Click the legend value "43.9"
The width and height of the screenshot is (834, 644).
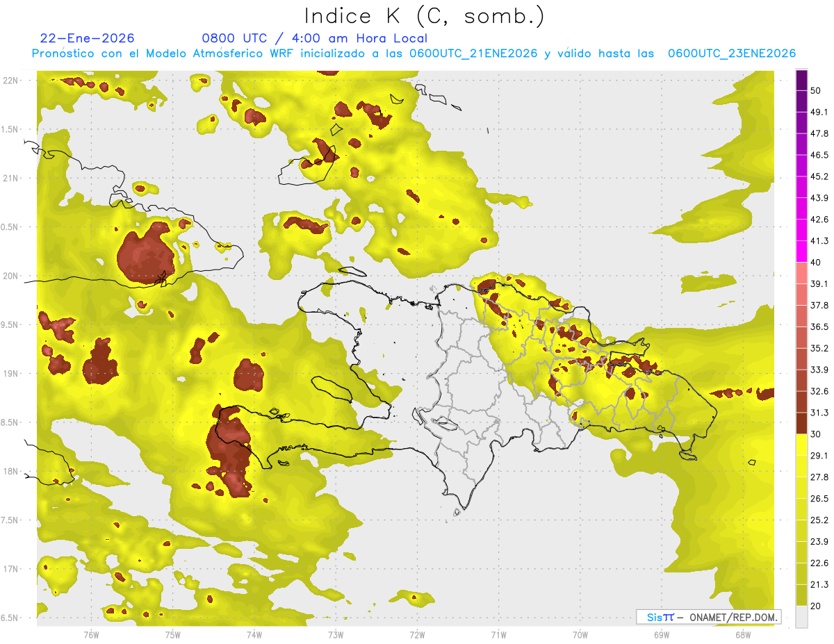point(819,198)
